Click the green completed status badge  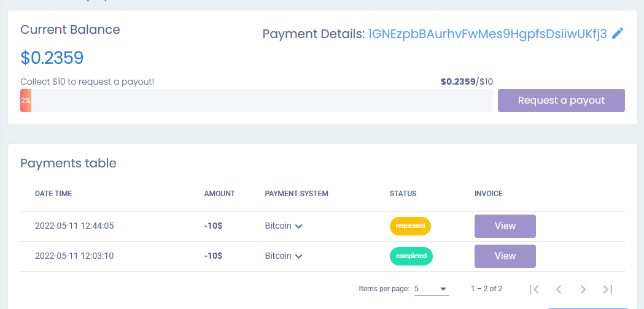click(411, 256)
